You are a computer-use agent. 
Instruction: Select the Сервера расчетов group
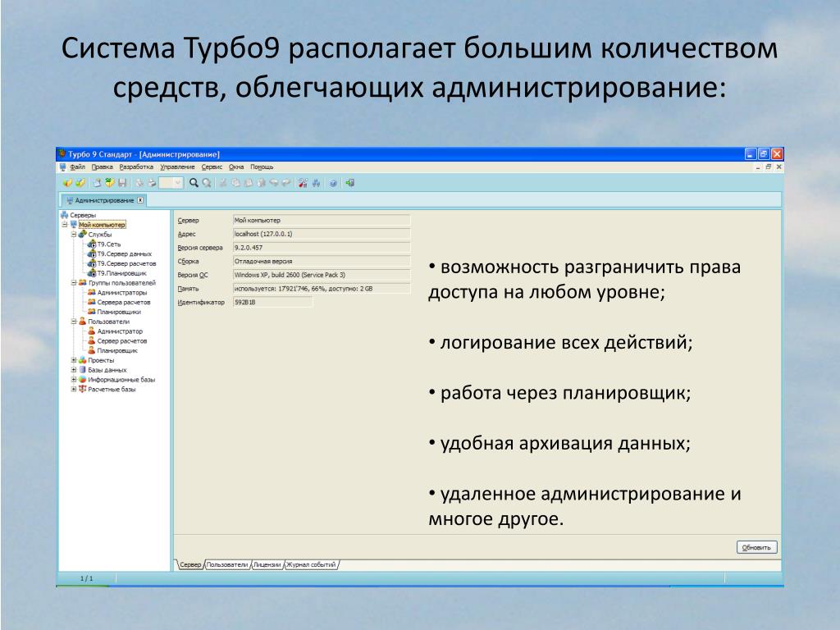click(x=124, y=302)
